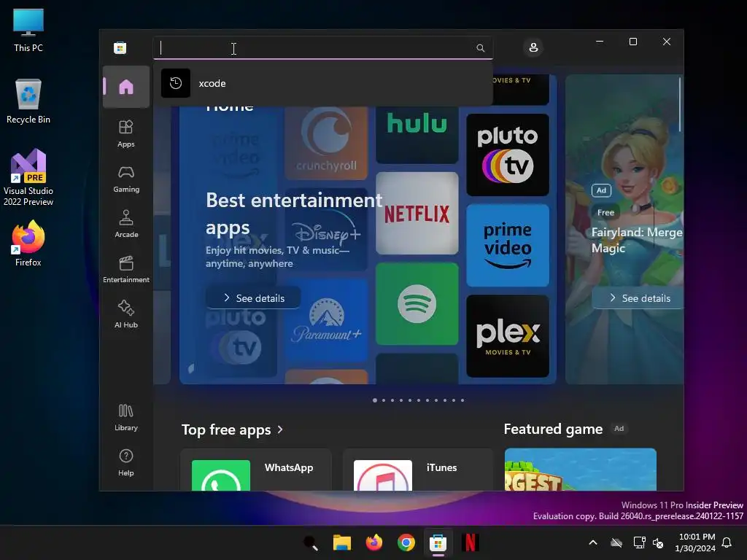Click the hulu tile in banner
The image size is (747, 560).
[417, 135]
